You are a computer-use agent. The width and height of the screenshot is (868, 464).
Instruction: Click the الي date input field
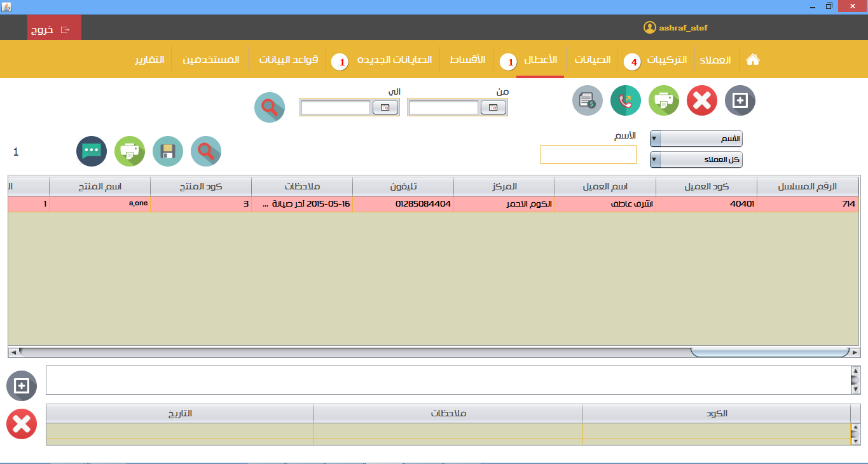point(336,108)
